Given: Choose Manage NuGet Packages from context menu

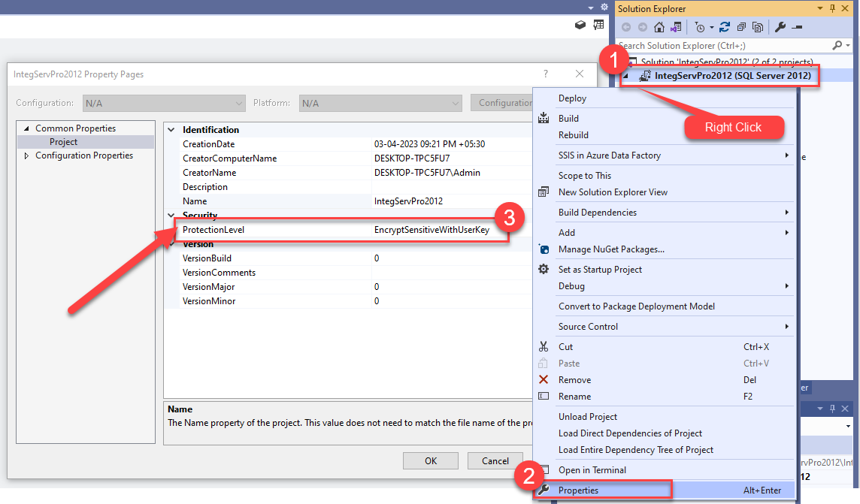Looking at the screenshot, I should click(x=611, y=249).
